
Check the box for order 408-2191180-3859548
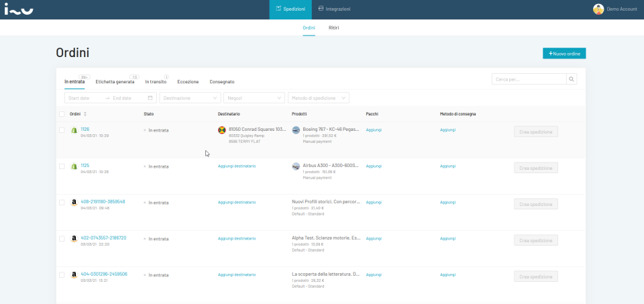pyautogui.click(x=62, y=203)
